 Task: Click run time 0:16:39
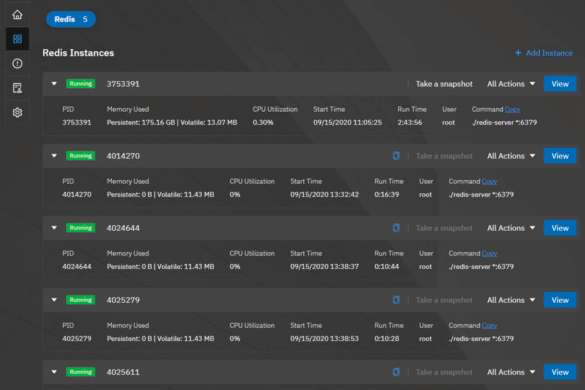tap(387, 194)
